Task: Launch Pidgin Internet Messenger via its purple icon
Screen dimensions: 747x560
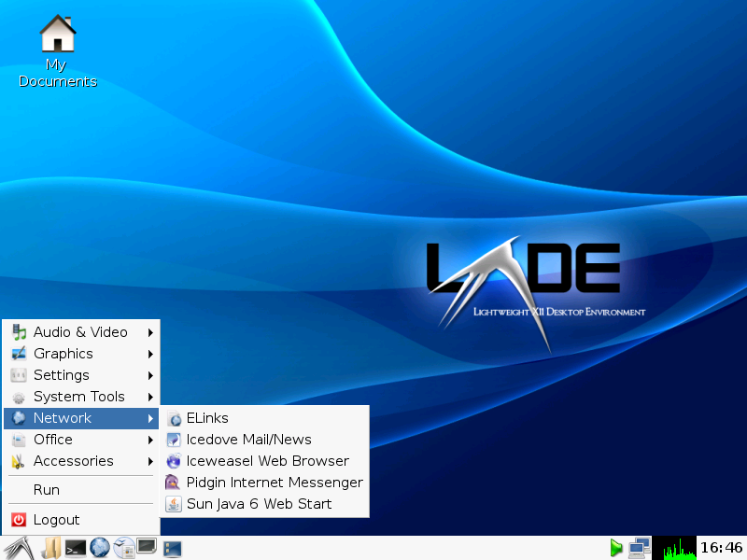Action: pyautogui.click(x=173, y=483)
